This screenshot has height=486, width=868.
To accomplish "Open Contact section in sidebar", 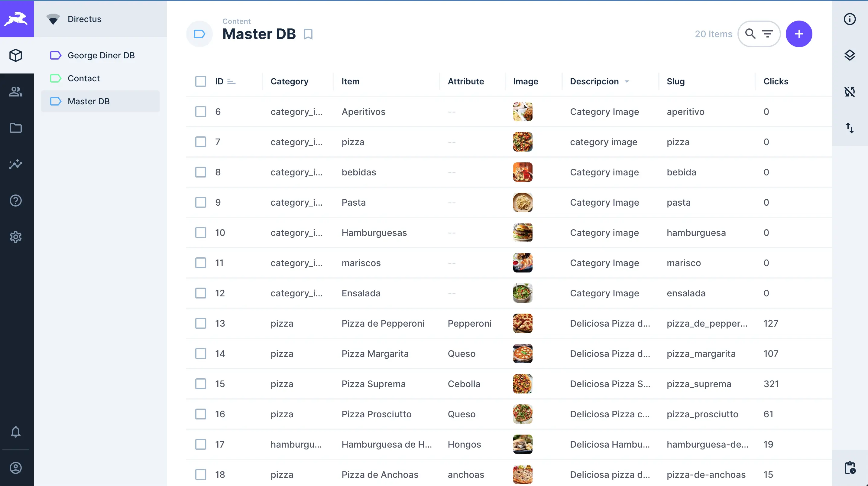I will click(83, 77).
